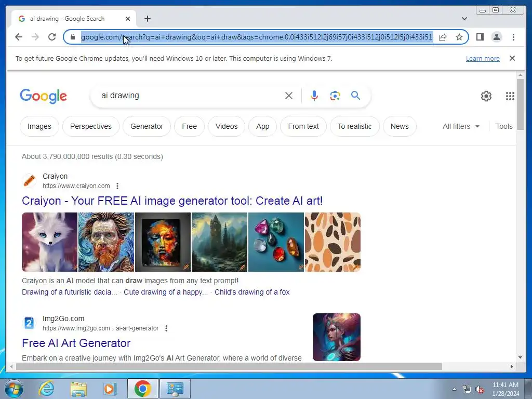Go back to previous page
Screen dimensions: 532x399
coord(19,37)
